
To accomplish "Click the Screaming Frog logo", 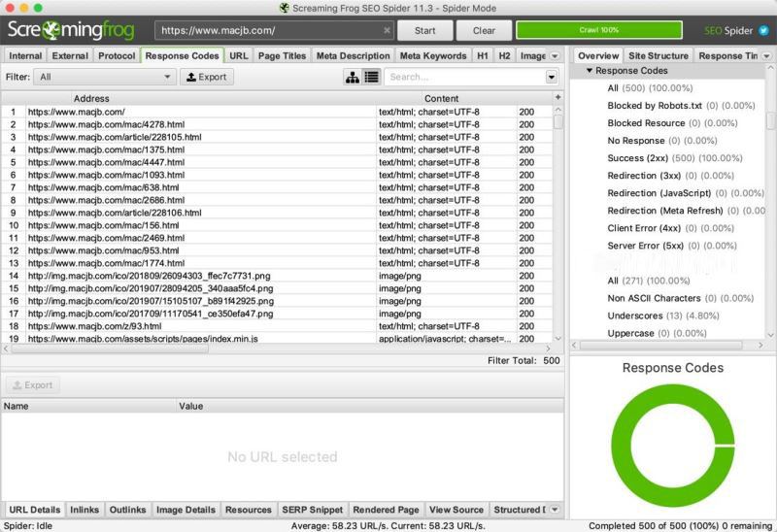I will (71, 30).
